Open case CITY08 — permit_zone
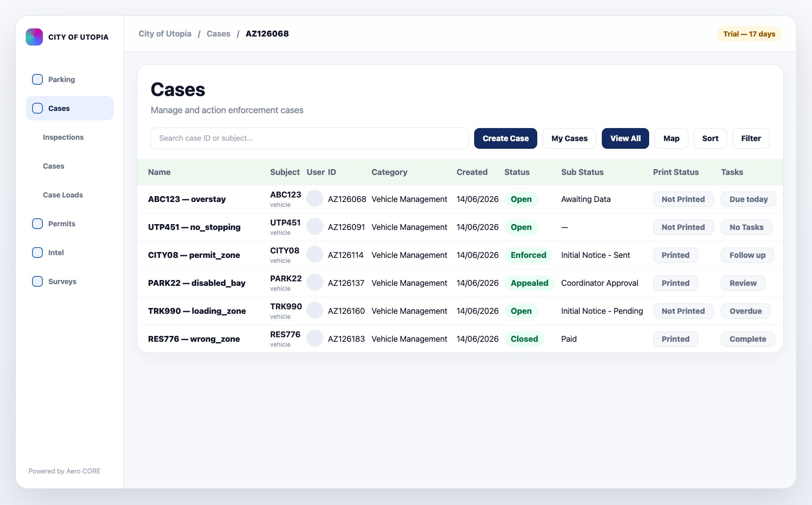 (194, 255)
